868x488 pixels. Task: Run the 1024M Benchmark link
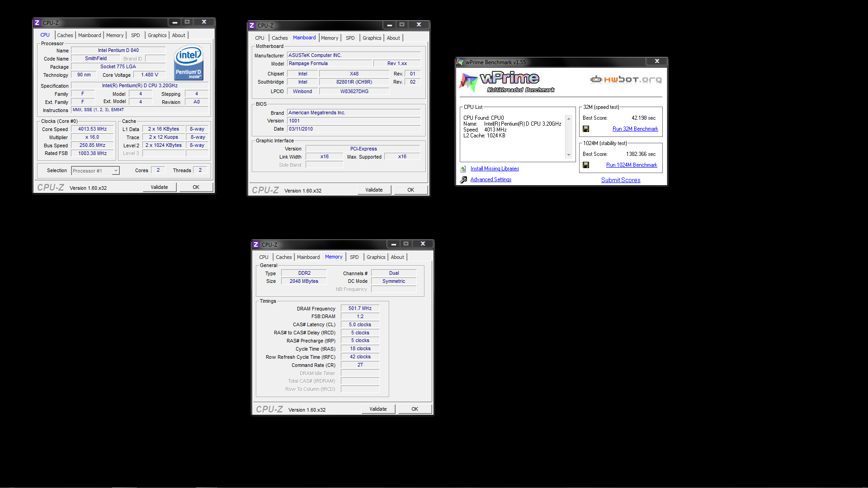632,165
